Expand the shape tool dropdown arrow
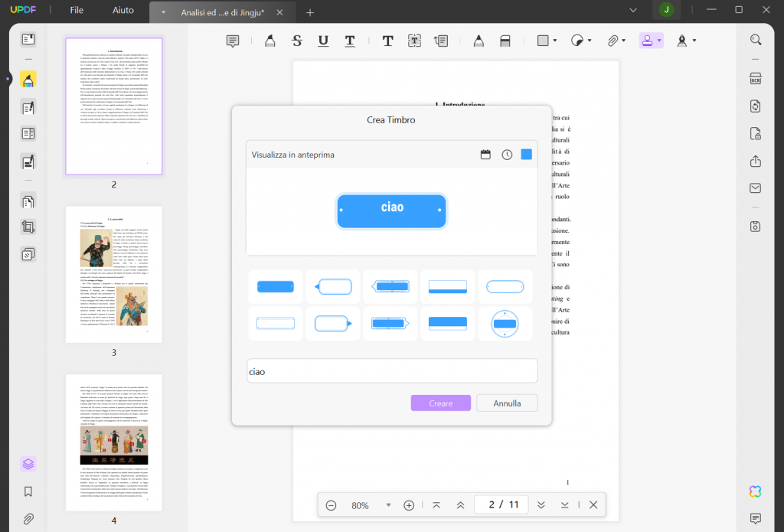 [555, 41]
